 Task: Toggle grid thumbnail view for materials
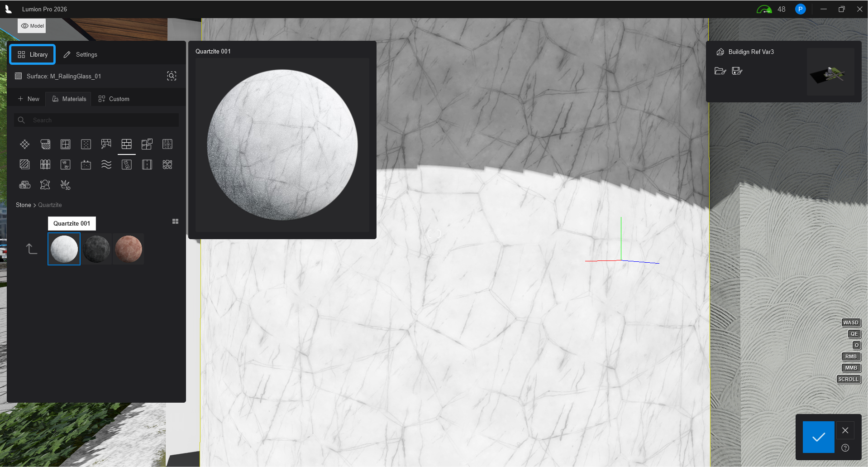tap(175, 221)
